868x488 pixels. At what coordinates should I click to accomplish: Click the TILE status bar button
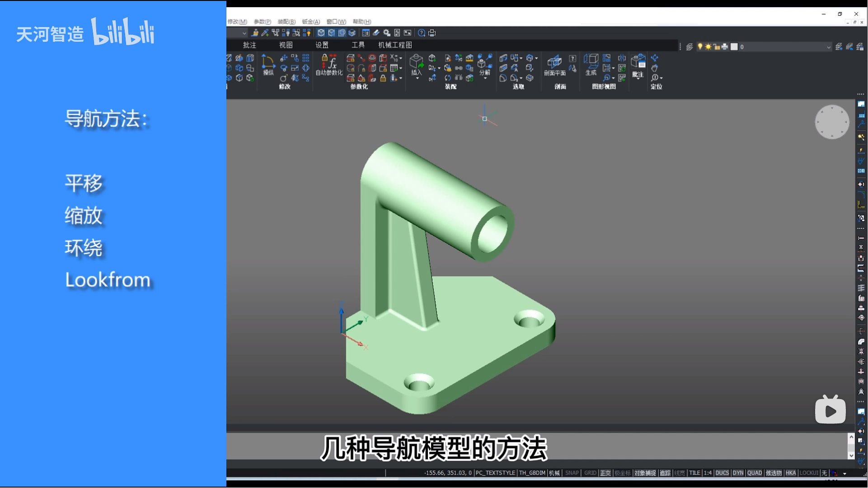point(694,473)
